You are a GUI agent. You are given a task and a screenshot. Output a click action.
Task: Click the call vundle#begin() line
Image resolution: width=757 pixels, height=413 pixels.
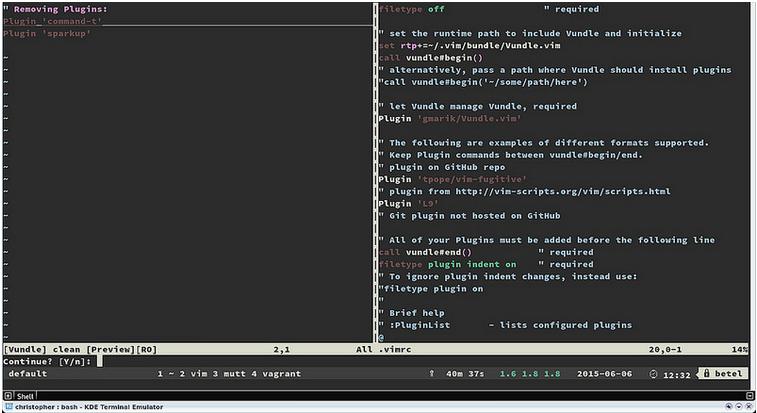pyautogui.click(x=431, y=57)
